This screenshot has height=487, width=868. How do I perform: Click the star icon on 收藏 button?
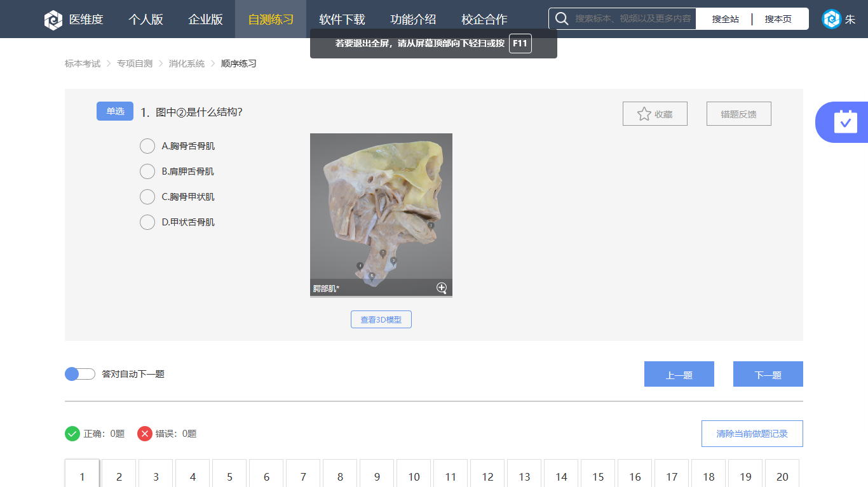tap(644, 114)
